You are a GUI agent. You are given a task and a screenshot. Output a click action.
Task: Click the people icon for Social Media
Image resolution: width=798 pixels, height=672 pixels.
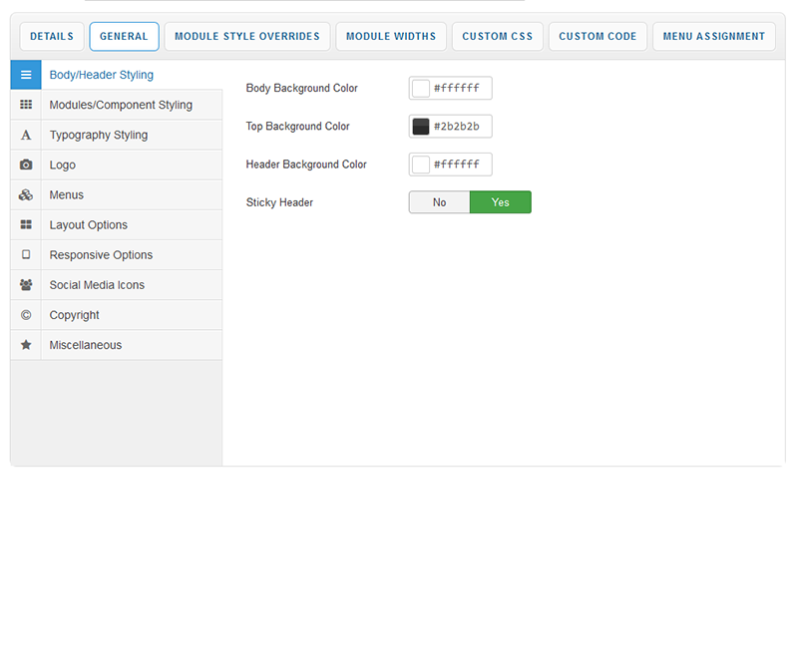point(26,284)
